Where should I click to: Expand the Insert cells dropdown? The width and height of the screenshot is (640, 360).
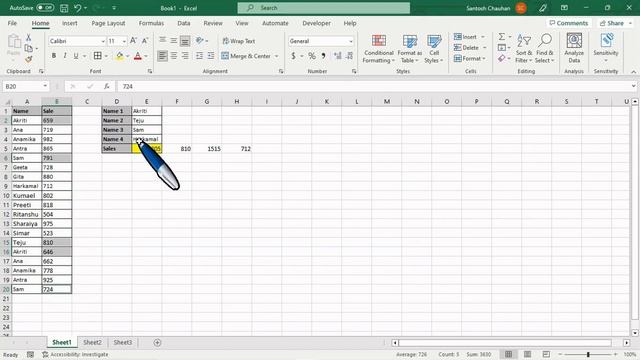click(483, 37)
